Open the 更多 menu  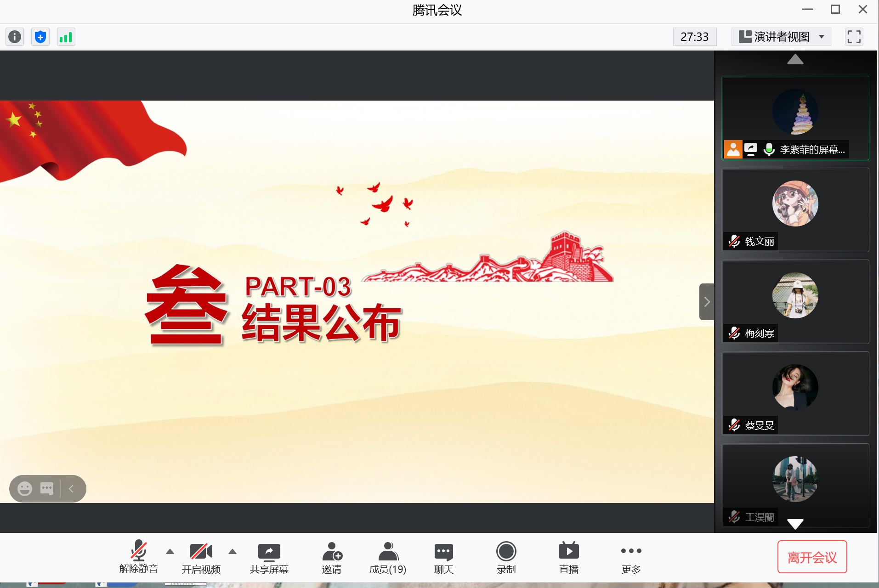630,557
